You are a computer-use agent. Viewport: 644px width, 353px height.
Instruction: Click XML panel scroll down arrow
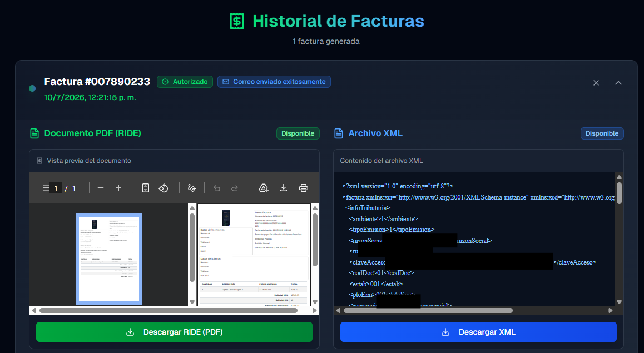pos(619,302)
